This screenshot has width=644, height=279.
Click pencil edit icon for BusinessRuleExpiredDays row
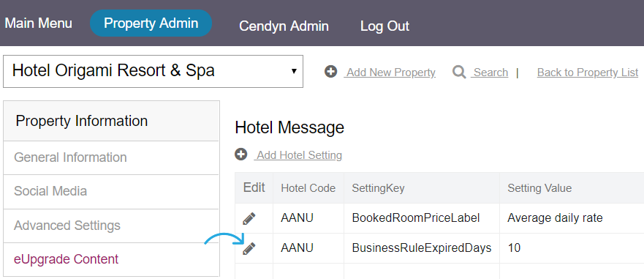(x=249, y=248)
